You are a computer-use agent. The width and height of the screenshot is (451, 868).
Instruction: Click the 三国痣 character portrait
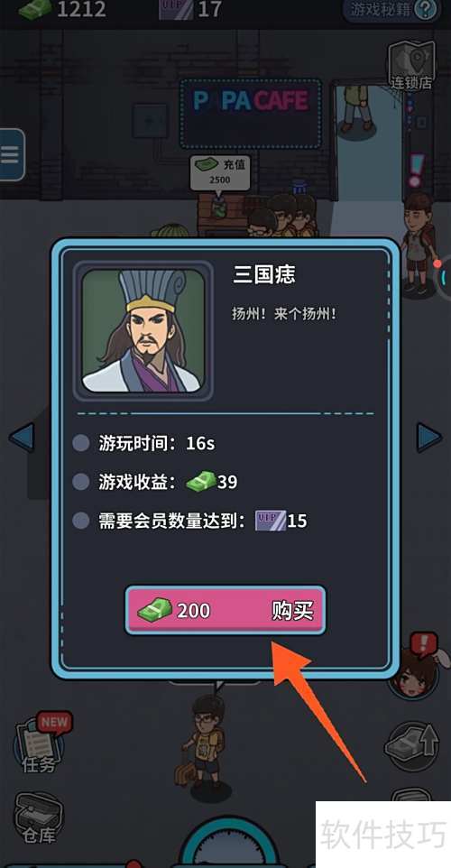(143, 330)
